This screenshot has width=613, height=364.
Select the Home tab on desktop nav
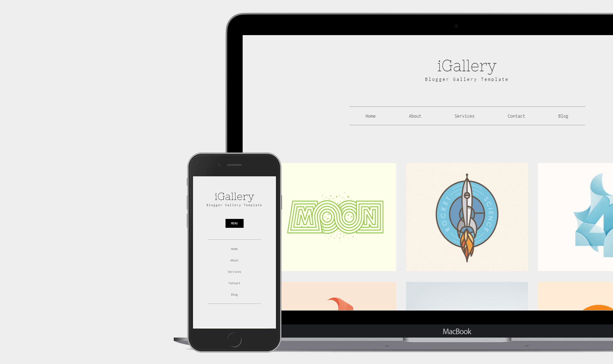(x=370, y=116)
